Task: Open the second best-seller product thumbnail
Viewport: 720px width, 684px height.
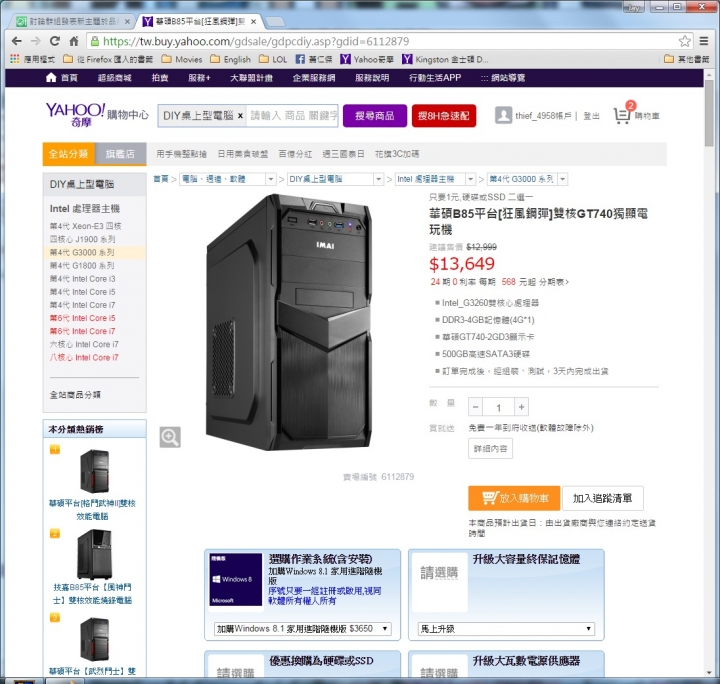Action: (94, 555)
